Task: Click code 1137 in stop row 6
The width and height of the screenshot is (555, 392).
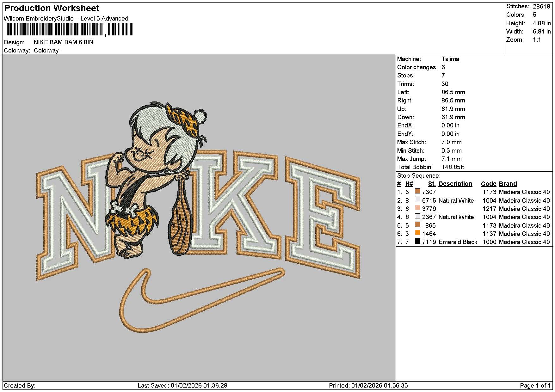Action: 489,234
